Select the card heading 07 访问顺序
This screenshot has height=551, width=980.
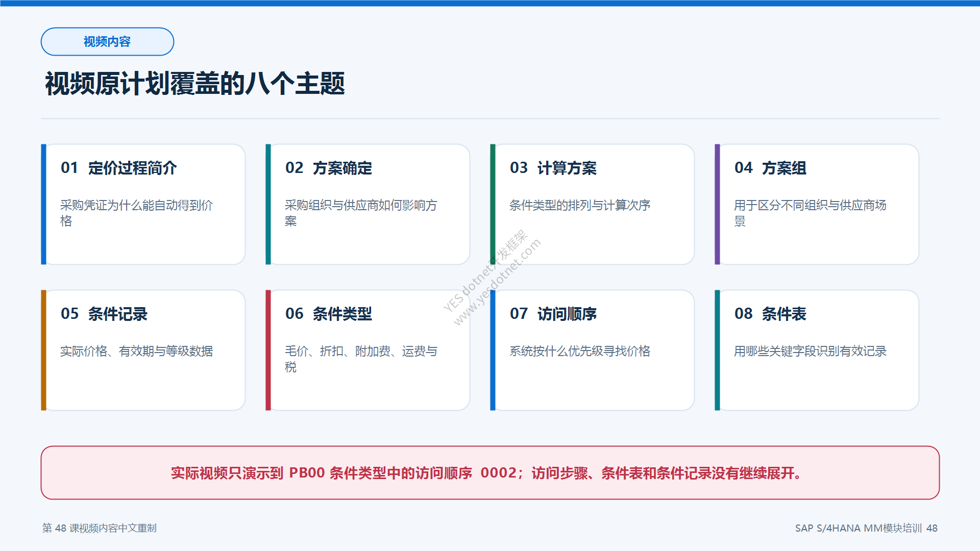coord(553,314)
